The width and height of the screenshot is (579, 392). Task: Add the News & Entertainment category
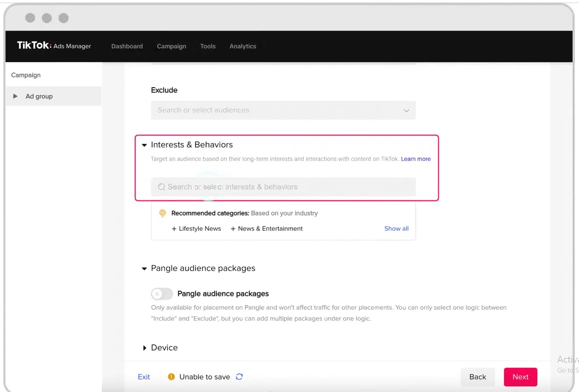tap(267, 229)
